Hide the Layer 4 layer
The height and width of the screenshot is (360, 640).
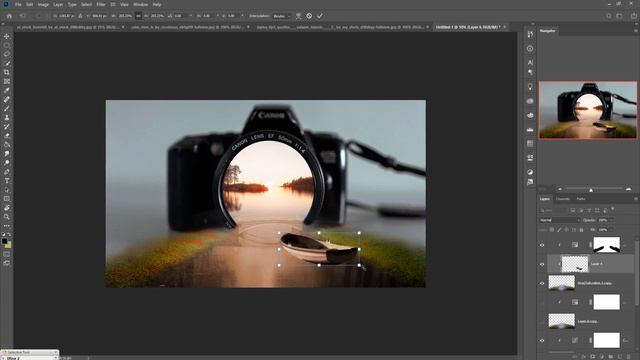pyautogui.click(x=542, y=264)
